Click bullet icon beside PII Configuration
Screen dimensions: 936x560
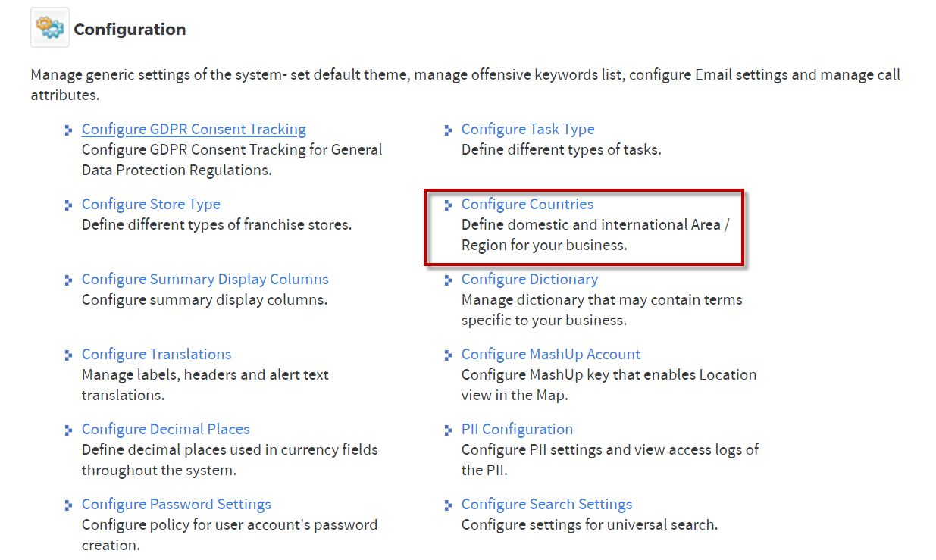pos(449,430)
